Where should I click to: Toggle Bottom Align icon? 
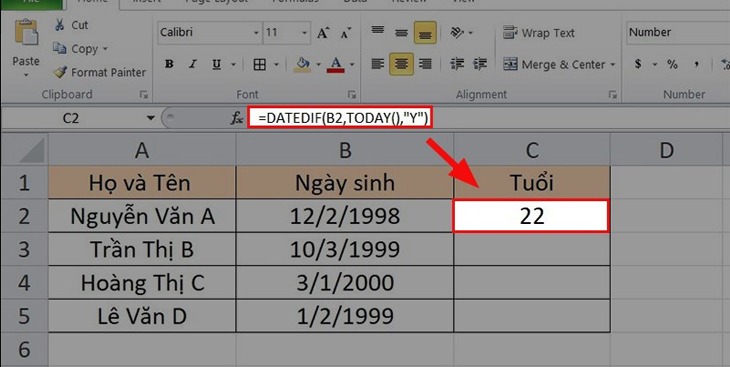[425, 33]
